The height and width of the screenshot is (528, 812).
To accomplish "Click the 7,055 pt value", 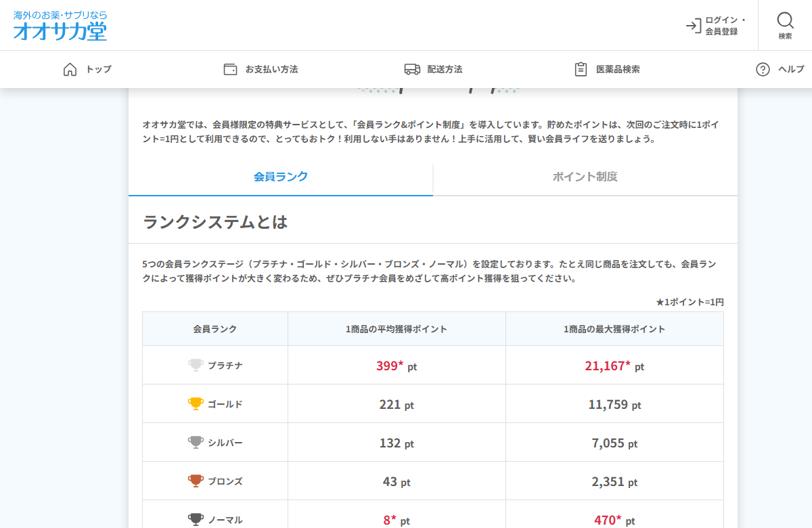I will coord(614,443).
